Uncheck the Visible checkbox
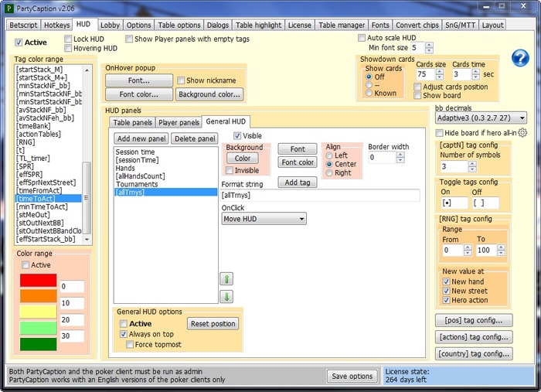The height and width of the screenshot is (392, 541). pyautogui.click(x=237, y=135)
